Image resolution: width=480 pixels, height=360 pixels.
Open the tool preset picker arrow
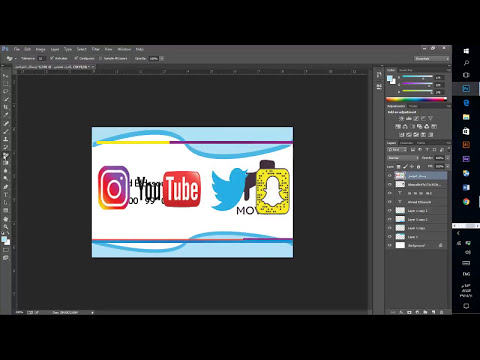point(15,59)
